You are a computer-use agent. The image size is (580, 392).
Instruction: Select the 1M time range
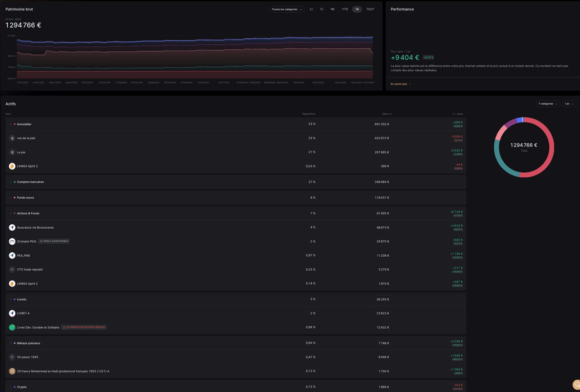[x=332, y=9]
